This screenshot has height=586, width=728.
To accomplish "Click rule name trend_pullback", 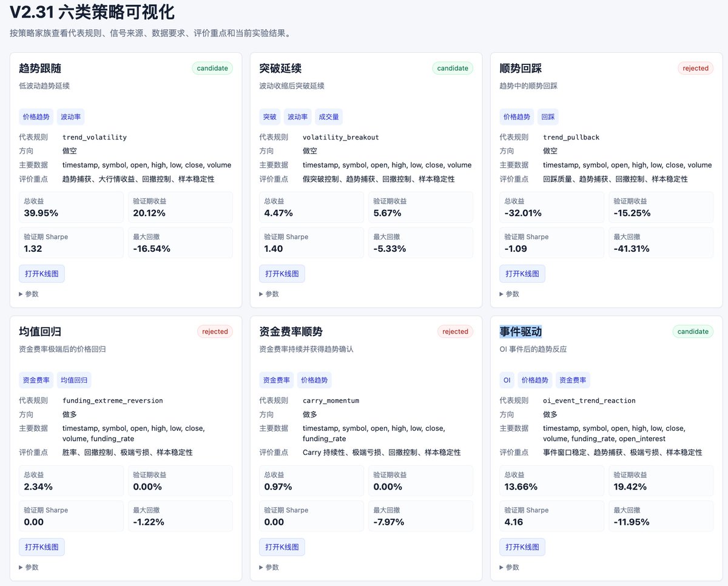I will [x=571, y=137].
